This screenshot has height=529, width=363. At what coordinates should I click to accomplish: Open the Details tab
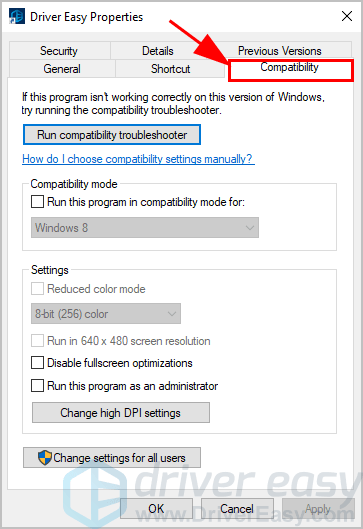tap(158, 51)
